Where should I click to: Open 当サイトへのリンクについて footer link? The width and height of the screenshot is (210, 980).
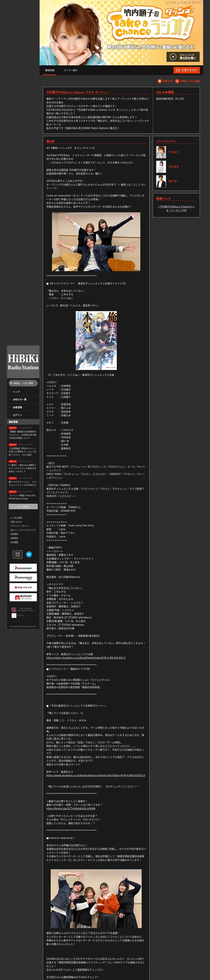click(x=23, y=530)
